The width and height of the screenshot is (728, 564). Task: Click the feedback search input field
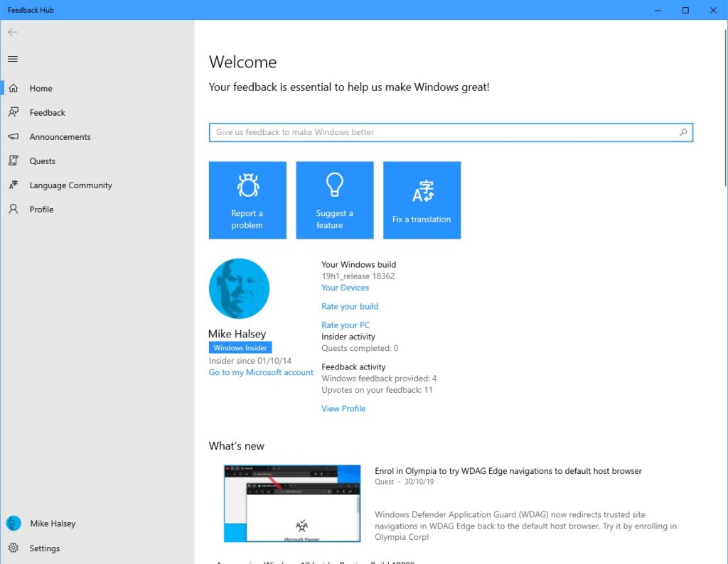pyautogui.click(x=450, y=132)
